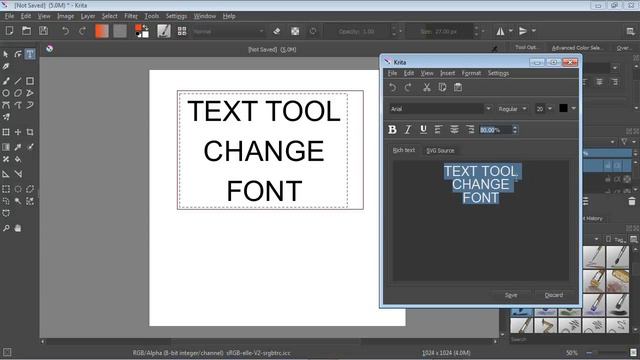Save the document from main toolbar

44,31
